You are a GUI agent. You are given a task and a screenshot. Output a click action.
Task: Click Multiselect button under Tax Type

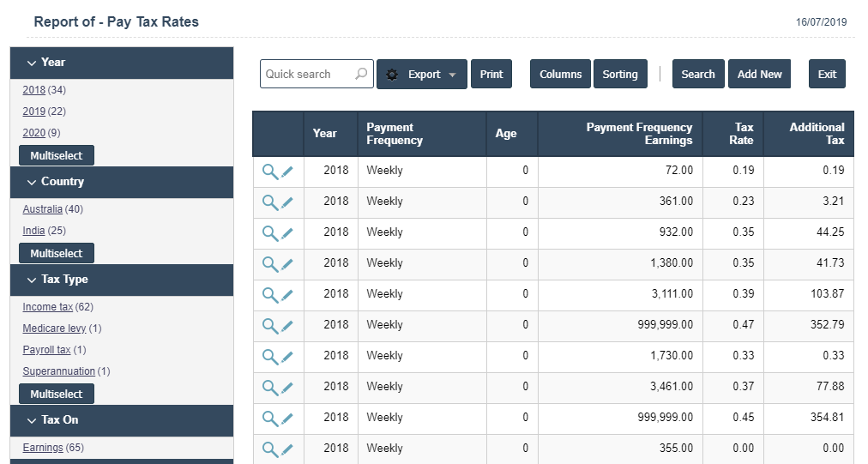pos(57,395)
